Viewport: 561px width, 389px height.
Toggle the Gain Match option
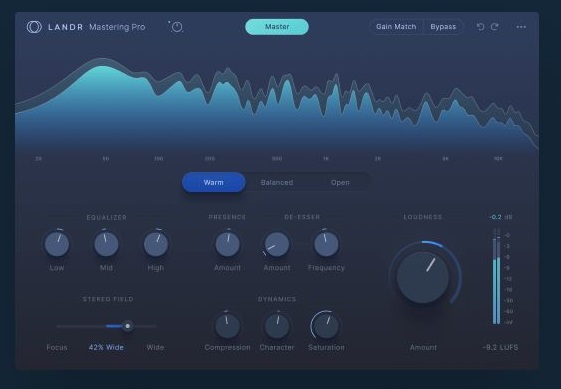click(396, 27)
